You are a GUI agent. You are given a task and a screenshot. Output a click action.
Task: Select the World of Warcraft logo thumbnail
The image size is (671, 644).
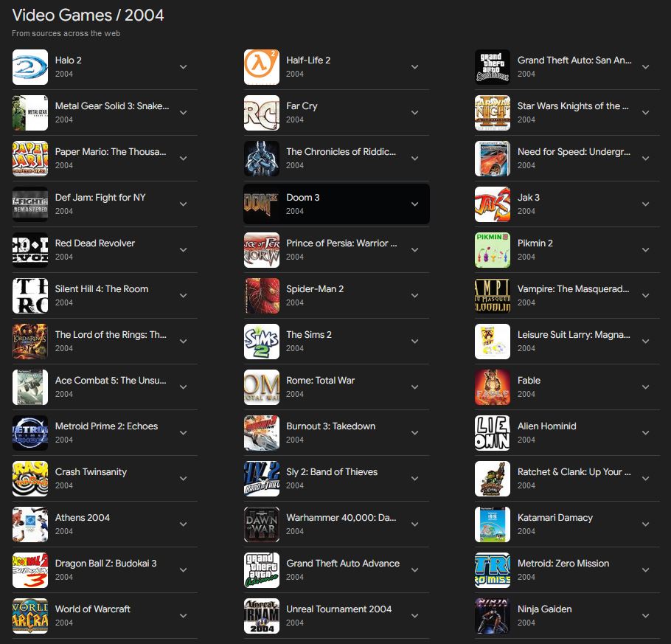[x=30, y=617]
